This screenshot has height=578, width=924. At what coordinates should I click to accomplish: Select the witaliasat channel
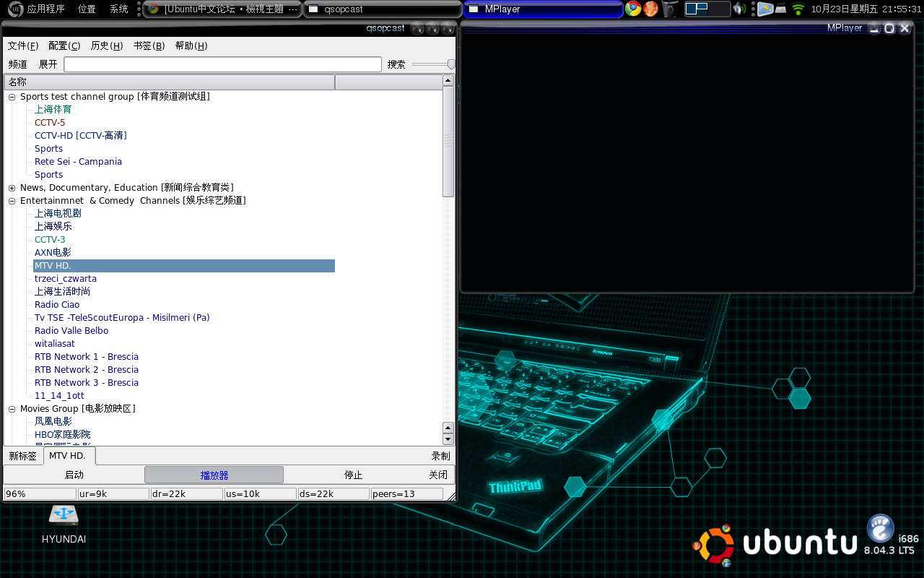(55, 344)
